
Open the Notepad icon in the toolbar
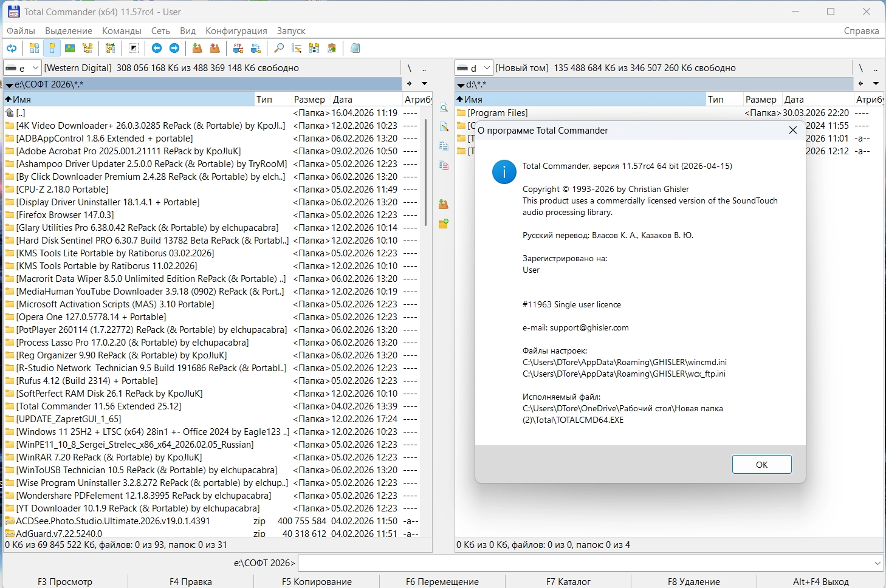(x=355, y=49)
